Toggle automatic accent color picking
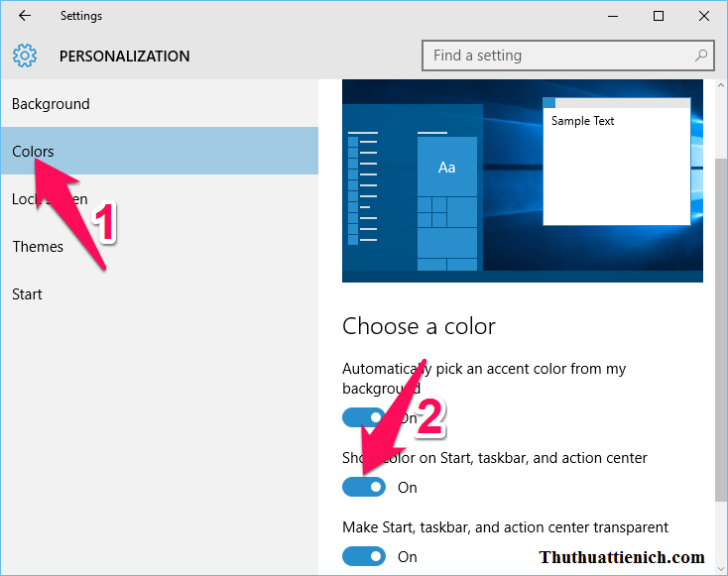Screen dimensions: 728x576 (364, 417)
